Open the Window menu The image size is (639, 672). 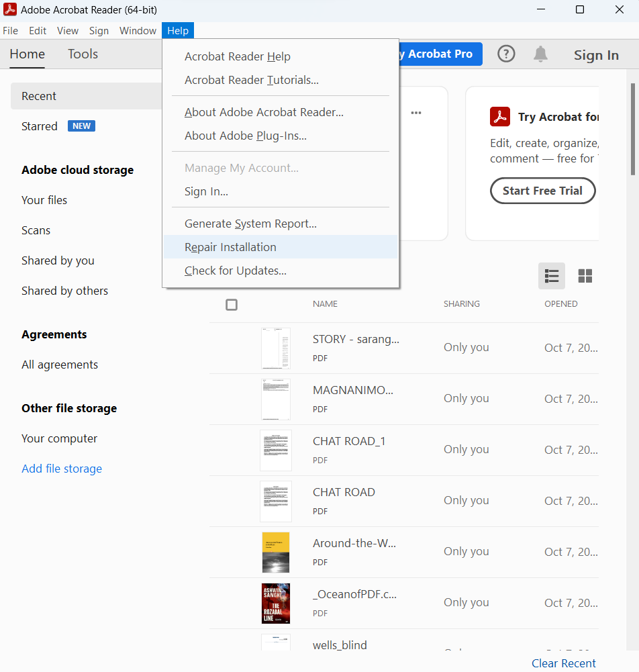[x=138, y=31]
